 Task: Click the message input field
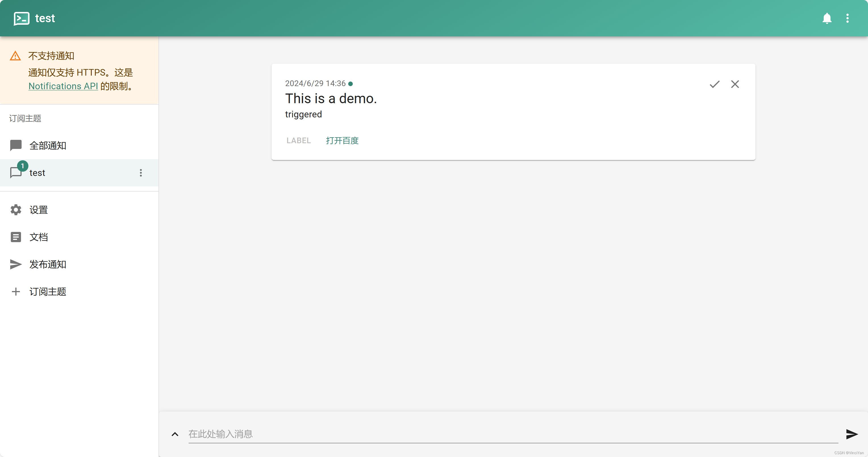506,434
